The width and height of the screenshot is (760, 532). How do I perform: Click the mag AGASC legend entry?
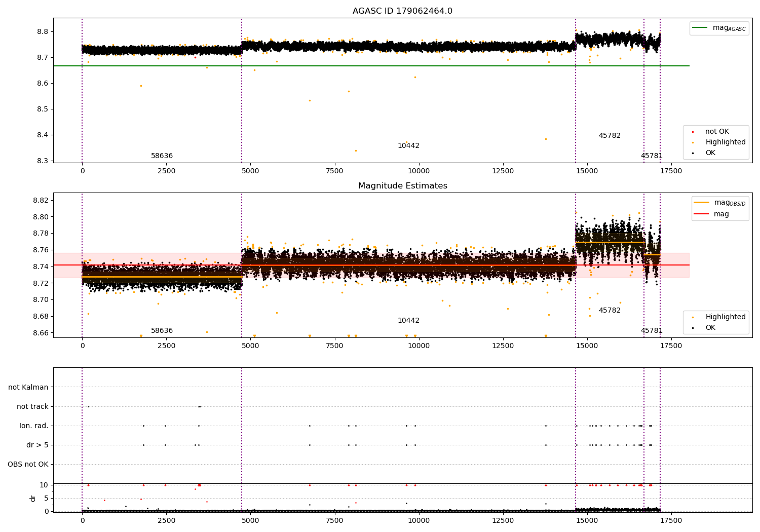[x=729, y=28]
